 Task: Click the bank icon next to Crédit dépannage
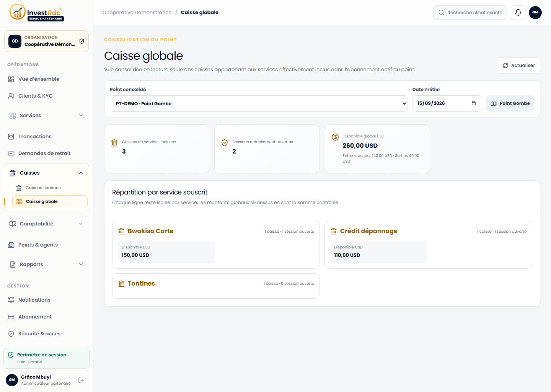coord(334,231)
